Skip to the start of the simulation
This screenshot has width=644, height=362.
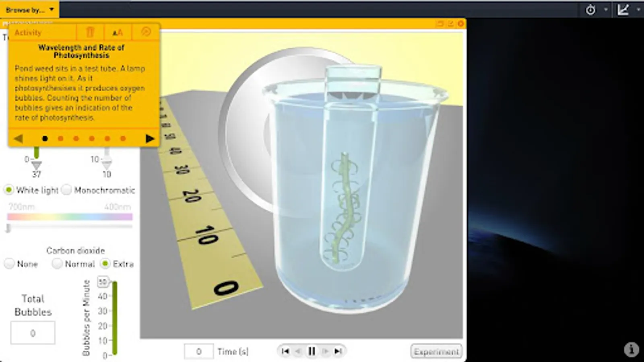coord(285,351)
